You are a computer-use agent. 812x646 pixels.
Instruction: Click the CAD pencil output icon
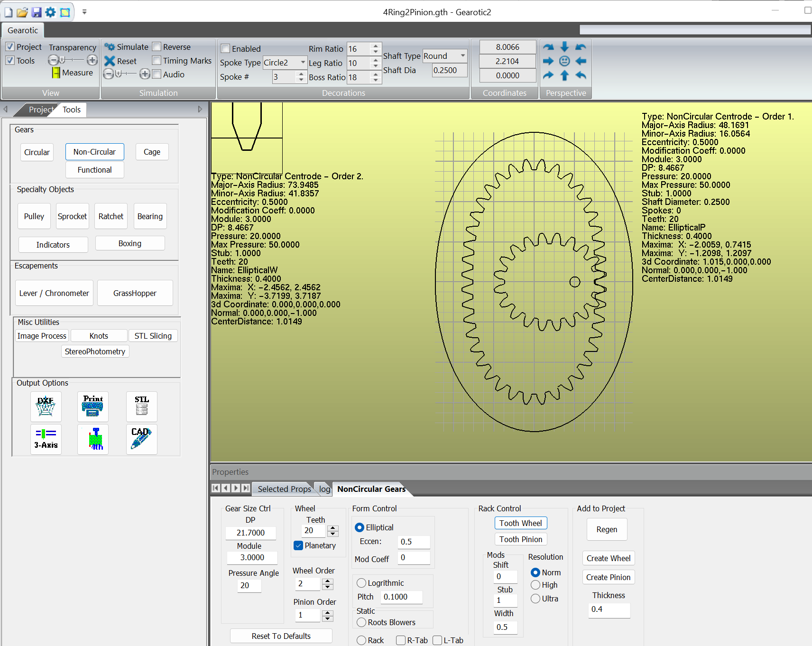click(x=141, y=439)
